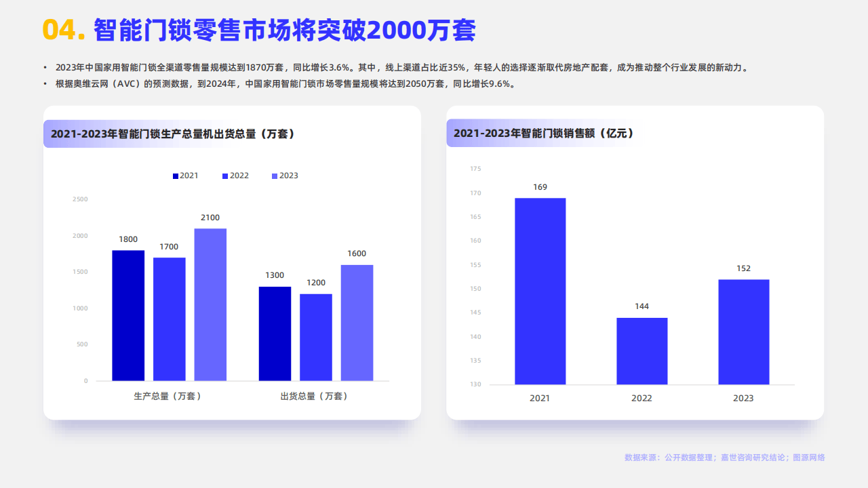Select the 2023 production bar labeled 2100
Image resolution: width=868 pixels, height=488 pixels.
[210, 304]
